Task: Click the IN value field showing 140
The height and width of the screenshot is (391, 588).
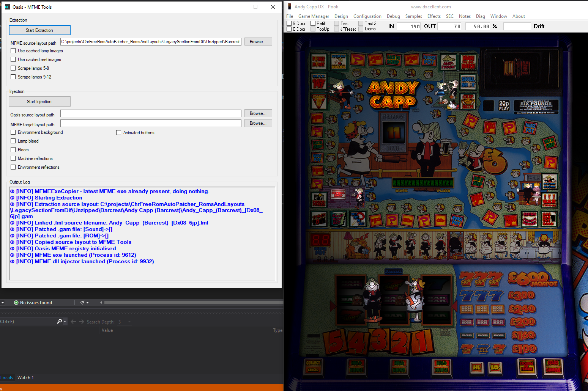Action: (x=408, y=26)
